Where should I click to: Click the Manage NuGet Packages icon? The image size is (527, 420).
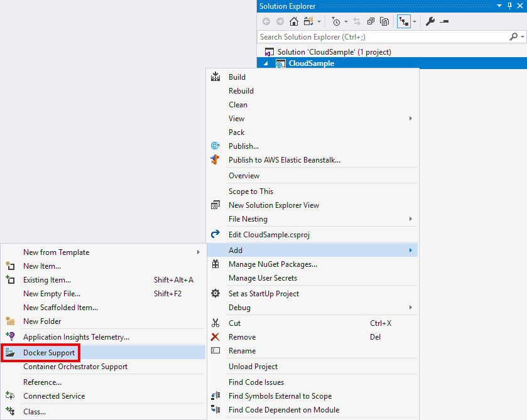tap(215, 264)
